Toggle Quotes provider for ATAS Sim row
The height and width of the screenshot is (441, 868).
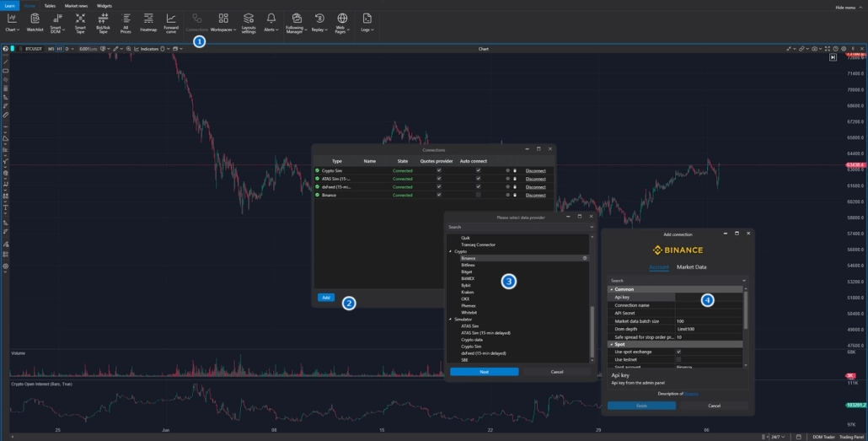[x=439, y=179]
